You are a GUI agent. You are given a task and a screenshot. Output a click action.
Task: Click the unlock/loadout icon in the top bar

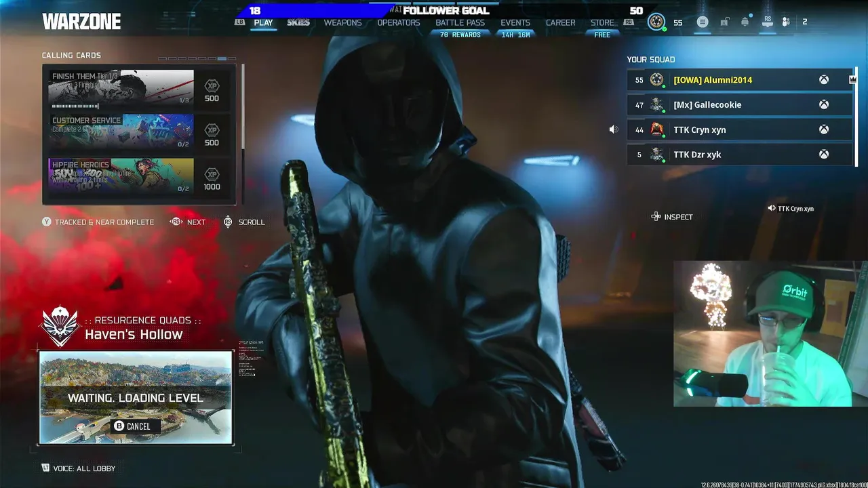coord(724,22)
